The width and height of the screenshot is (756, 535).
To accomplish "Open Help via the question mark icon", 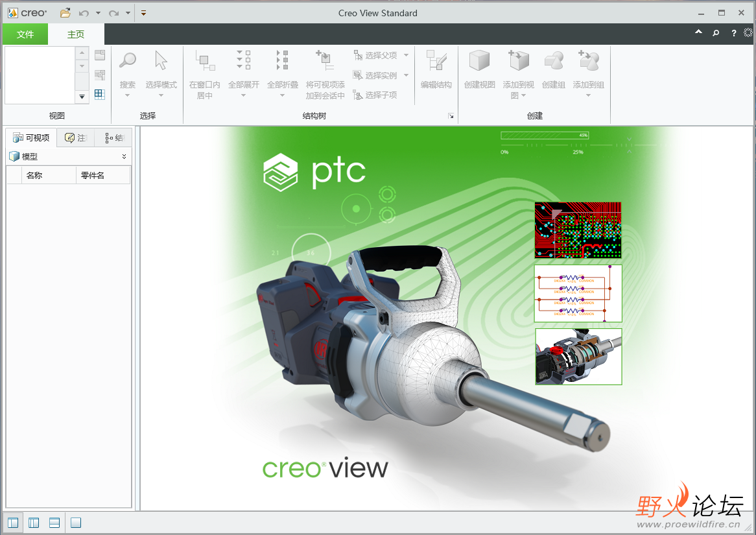I will click(733, 33).
